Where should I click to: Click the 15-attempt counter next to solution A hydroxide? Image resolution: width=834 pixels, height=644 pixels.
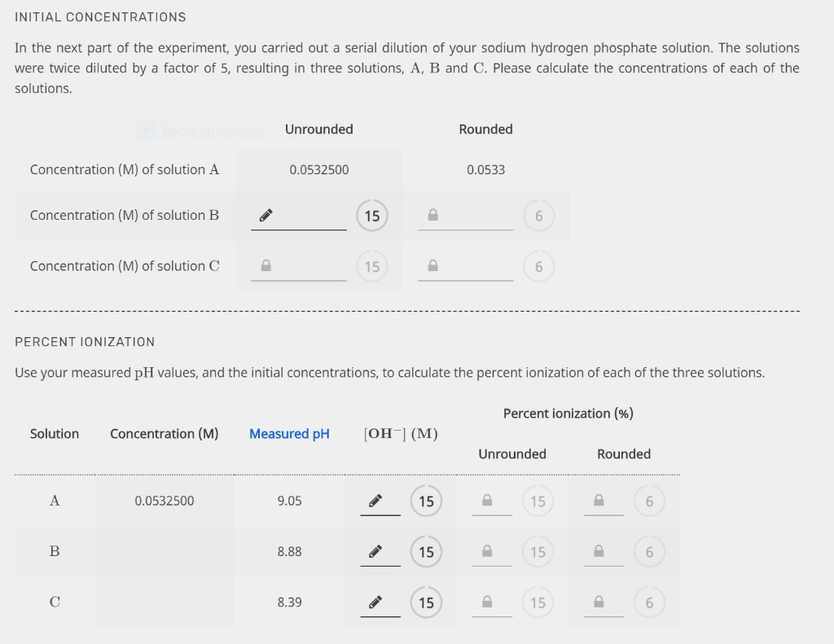click(x=426, y=501)
